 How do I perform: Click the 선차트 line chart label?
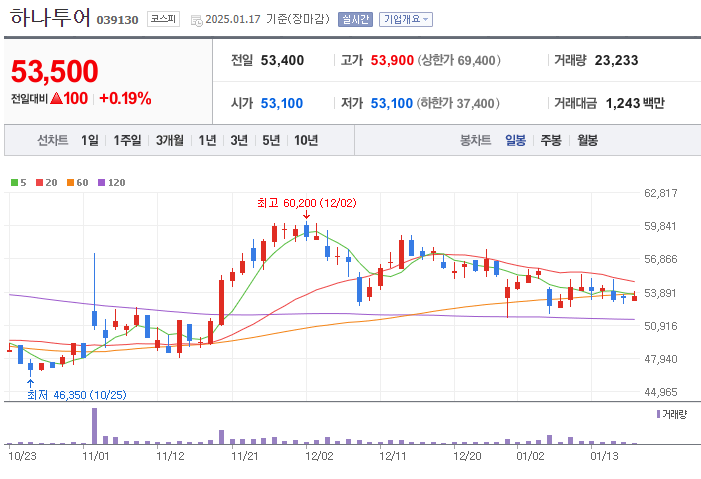pyautogui.click(x=52, y=140)
